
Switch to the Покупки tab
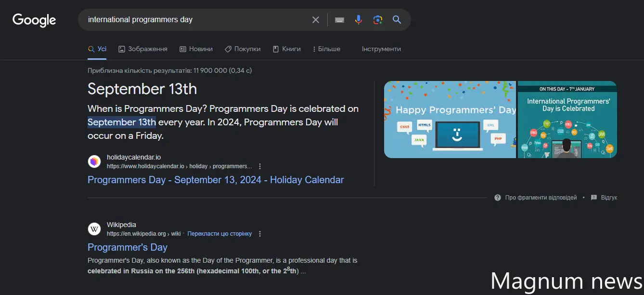tap(243, 49)
